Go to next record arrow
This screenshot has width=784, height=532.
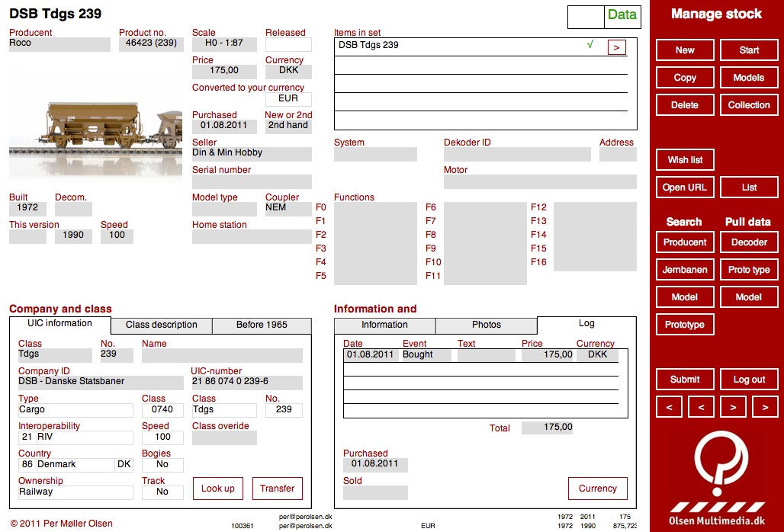tap(733, 407)
